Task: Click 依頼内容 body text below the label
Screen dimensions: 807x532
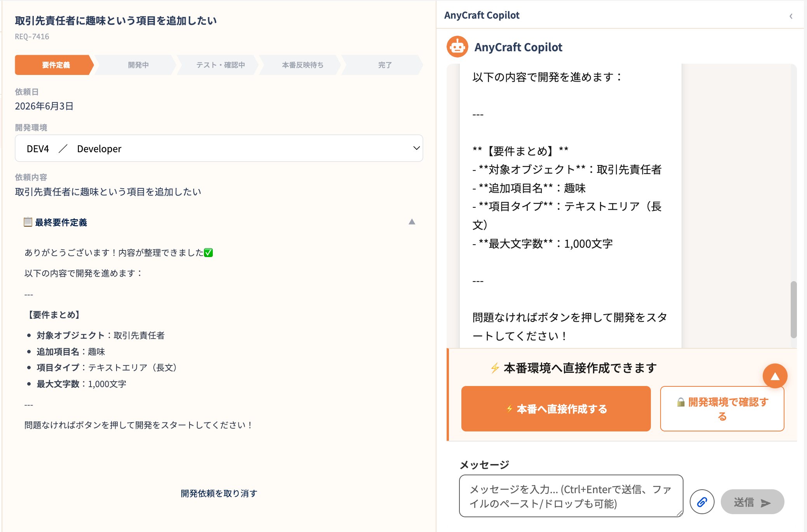Action: point(108,191)
